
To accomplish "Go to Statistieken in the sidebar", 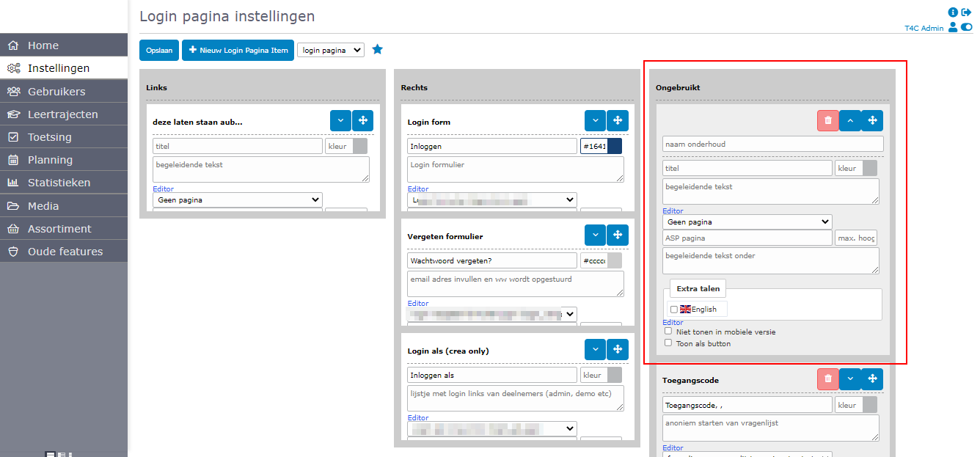I will [59, 183].
